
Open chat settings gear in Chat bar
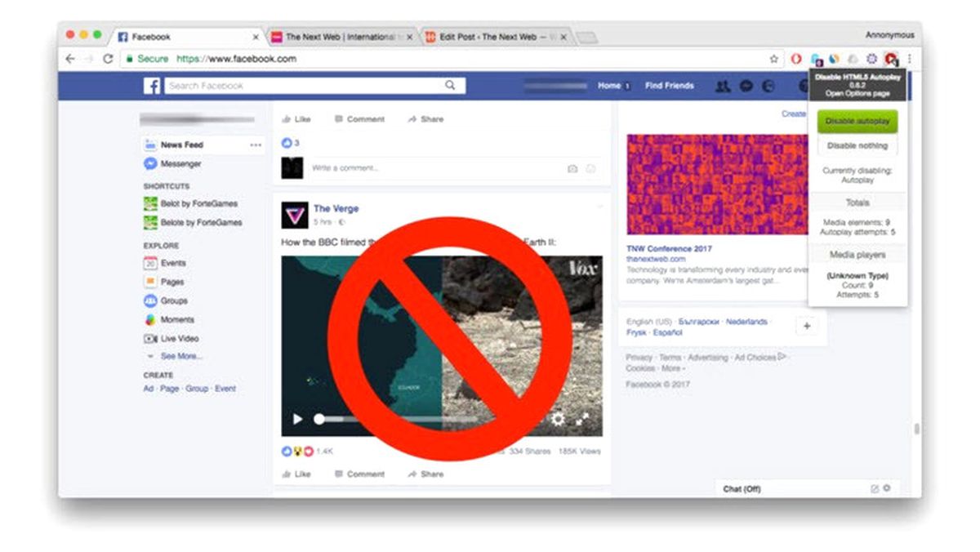[887, 488]
